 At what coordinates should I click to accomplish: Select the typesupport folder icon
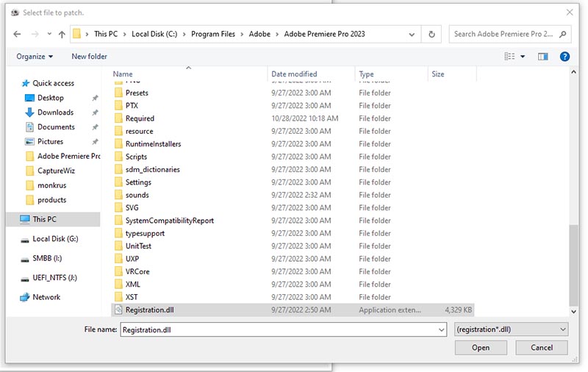(118, 233)
